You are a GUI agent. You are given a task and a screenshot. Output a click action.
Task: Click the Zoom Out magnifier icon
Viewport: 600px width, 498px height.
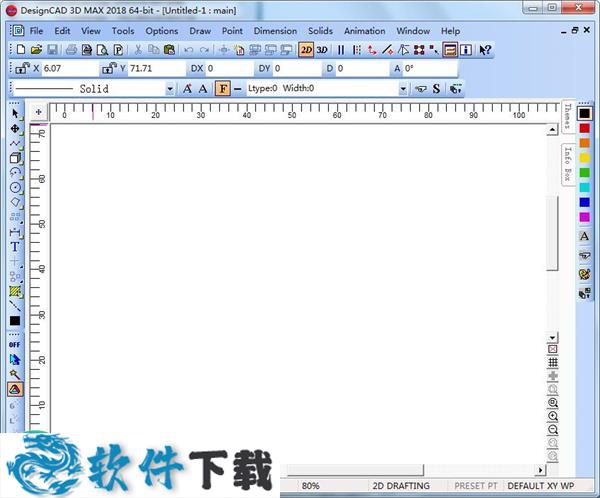click(553, 429)
